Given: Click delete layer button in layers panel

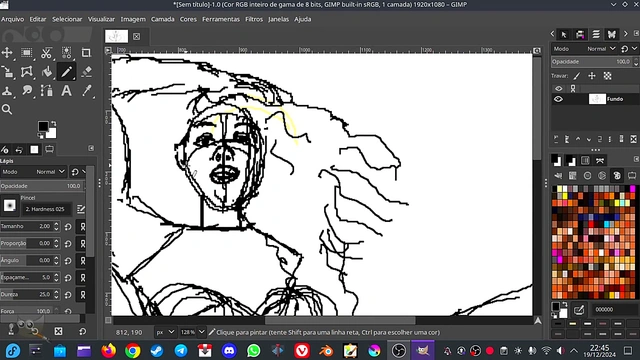Looking at the screenshot, I should click(633, 139).
